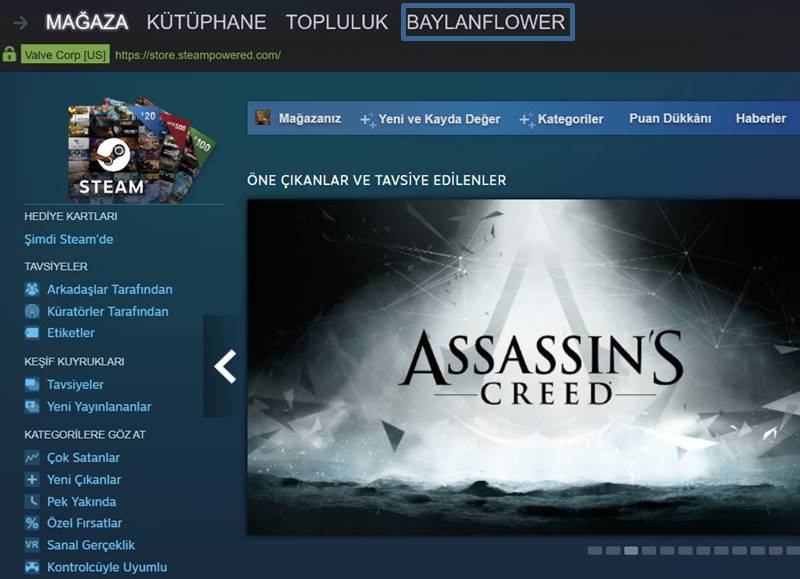The image size is (800, 579).
Task: Open the MAĞAZA menu
Action: pos(87,22)
